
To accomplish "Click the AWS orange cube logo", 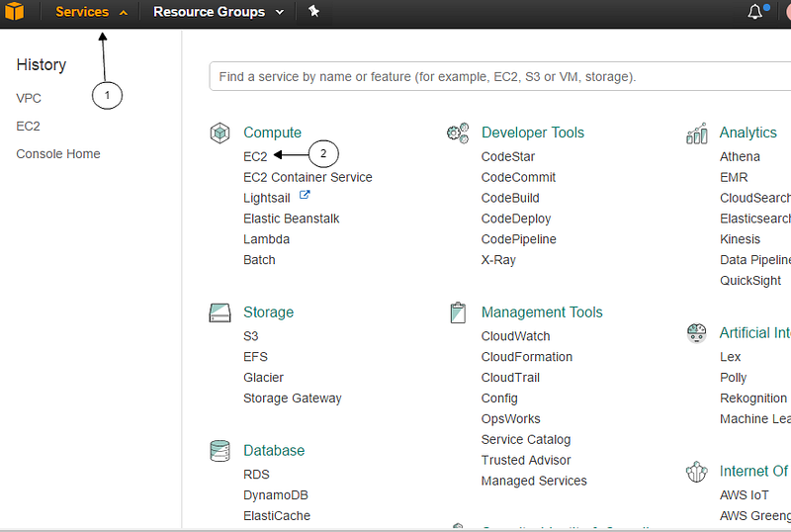I will (x=15, y=11).
